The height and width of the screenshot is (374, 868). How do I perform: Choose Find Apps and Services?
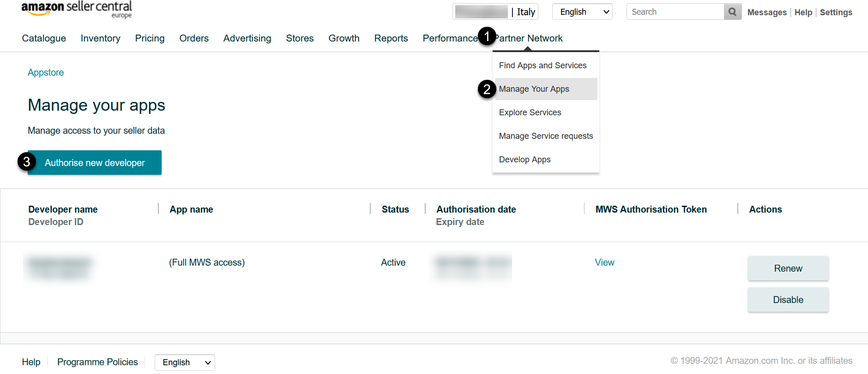pyautogui.click(x=542, y=65)
